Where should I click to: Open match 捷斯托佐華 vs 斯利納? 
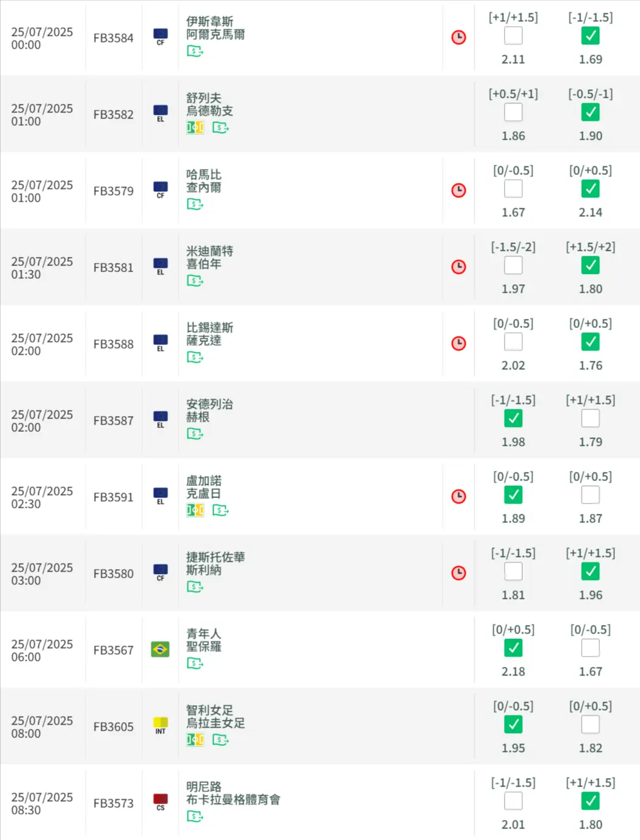(216, 564)
